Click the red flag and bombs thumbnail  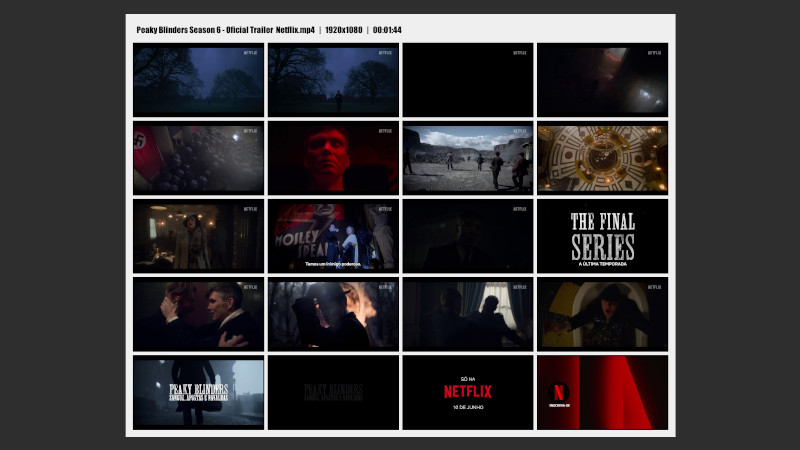click(x=198, y=158)
